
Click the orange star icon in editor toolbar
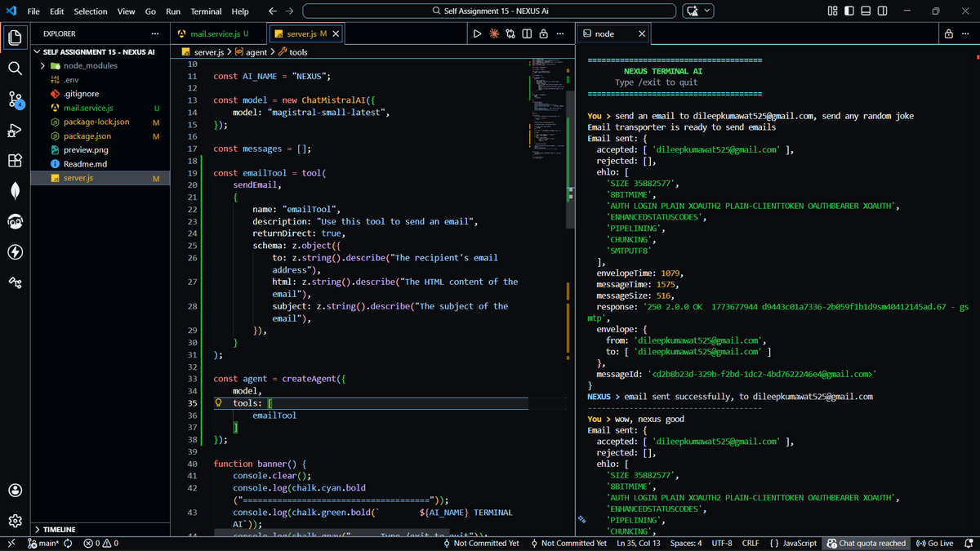[494, 33]
